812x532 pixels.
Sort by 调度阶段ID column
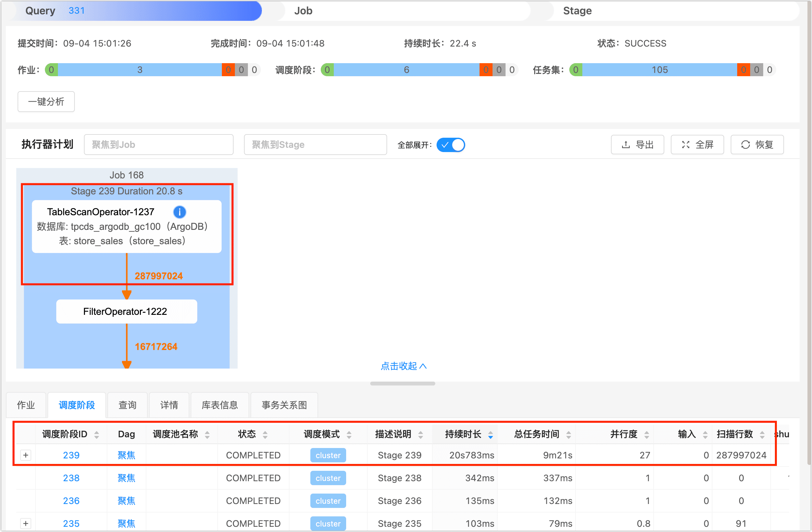(x=97, y=435)
